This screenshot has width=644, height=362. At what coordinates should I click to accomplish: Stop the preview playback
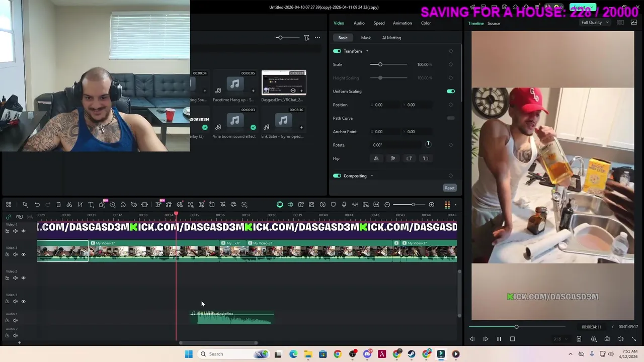(513, 339)
